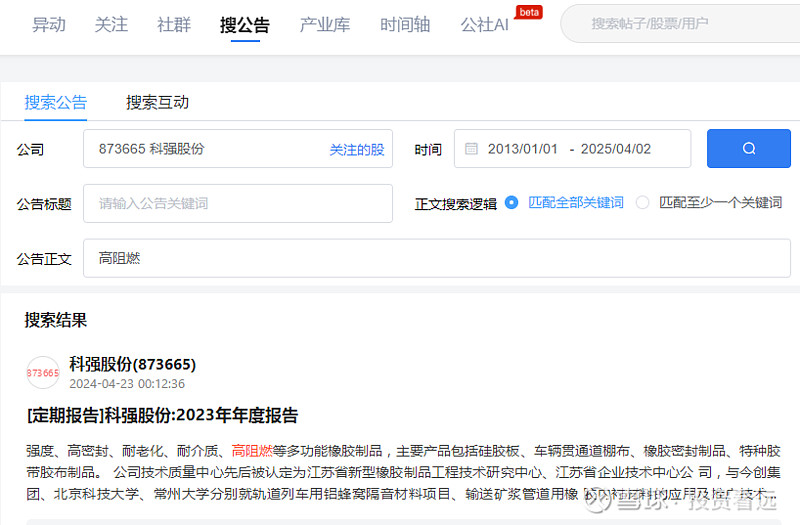Open the 科强股份:2023年年度报告 announcement title
Viewport: 800px width, 525px height.
pyautogui.click(x=162, y=415)
